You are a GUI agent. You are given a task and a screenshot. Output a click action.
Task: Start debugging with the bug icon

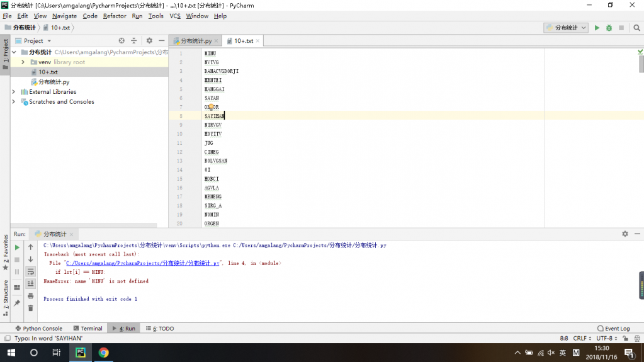click(609, 28)
